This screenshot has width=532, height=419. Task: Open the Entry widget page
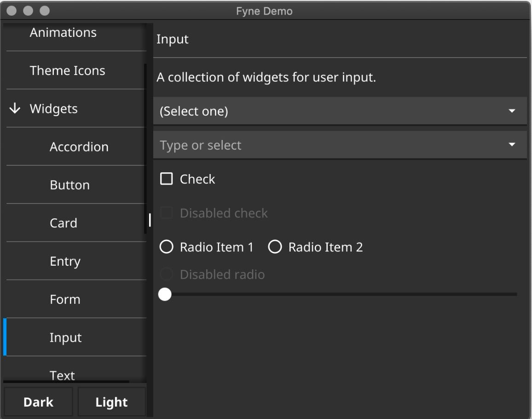65,262
